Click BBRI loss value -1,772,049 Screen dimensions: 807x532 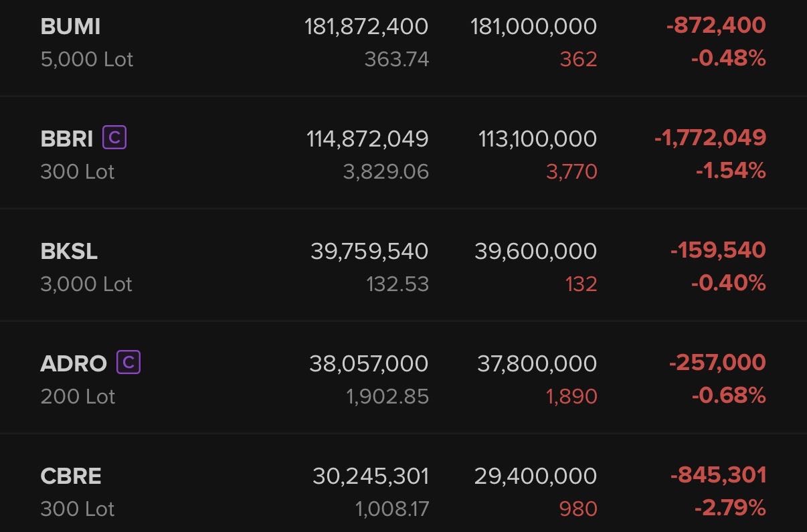click(710, 138)
